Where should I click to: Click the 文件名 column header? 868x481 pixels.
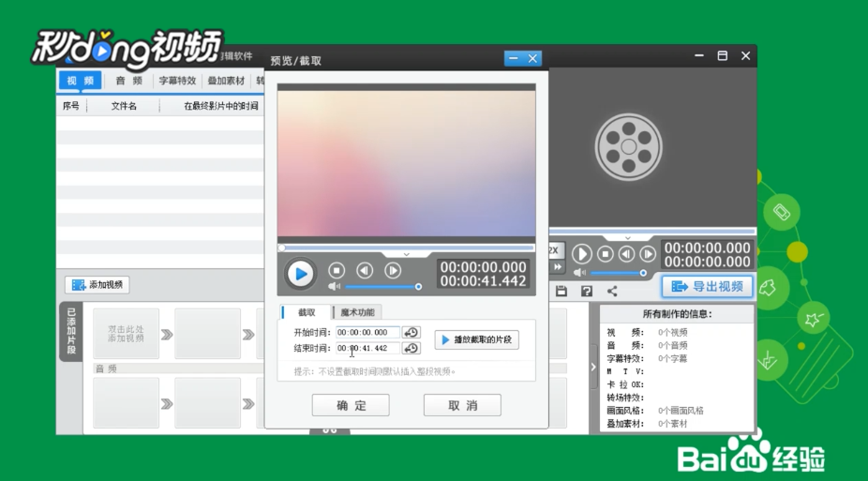click(124, 106)
